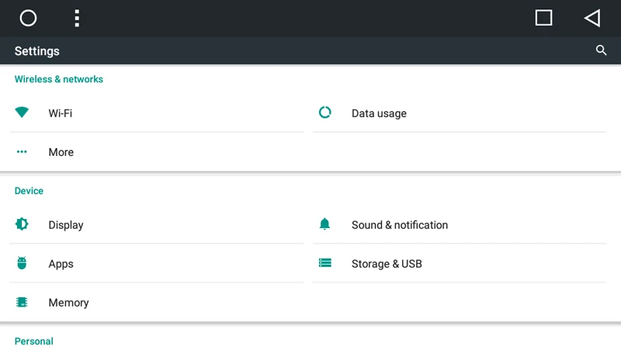Go to Storage & USB settings

[460, 264]
